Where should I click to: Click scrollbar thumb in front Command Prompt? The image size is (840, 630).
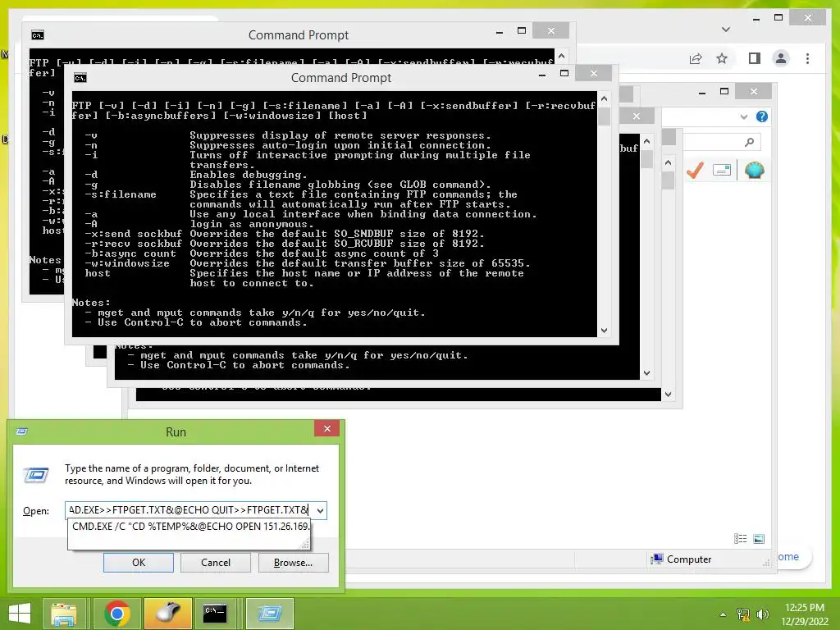click(605, 116)
